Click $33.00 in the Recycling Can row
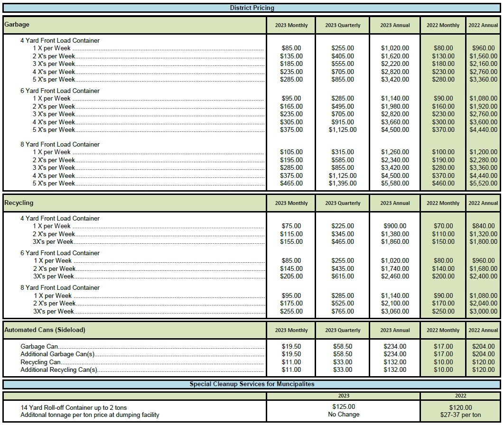This screenshot has width=504, height=425. point(343,362)
